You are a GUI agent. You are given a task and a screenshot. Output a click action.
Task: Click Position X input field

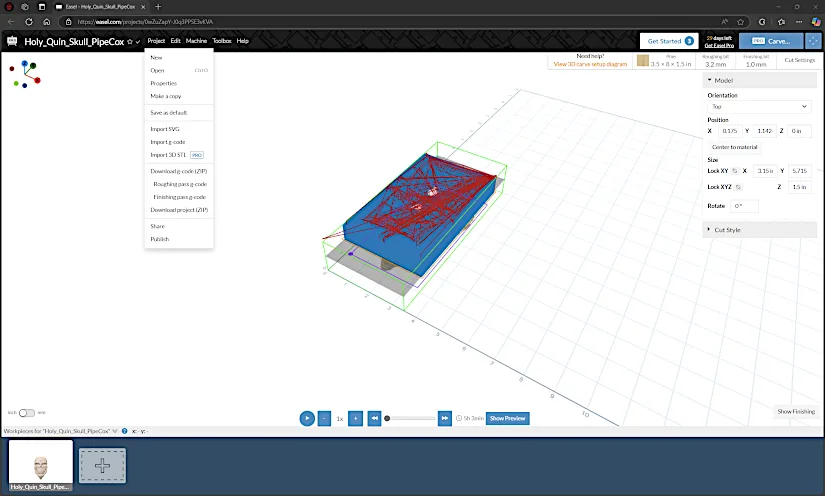[x=730, y=131]
